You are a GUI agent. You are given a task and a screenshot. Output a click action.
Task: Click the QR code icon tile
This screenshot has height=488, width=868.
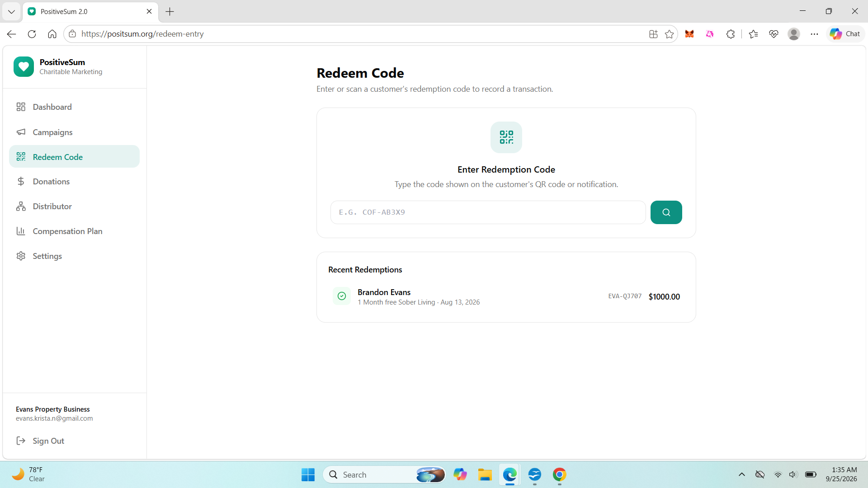[506, 137]
